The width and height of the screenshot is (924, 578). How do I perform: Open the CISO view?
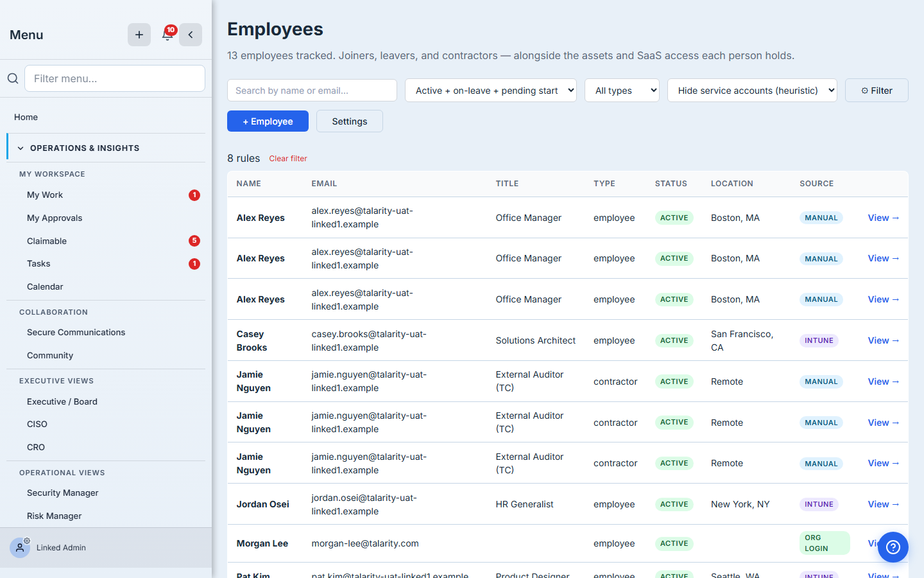click(37, 424)
